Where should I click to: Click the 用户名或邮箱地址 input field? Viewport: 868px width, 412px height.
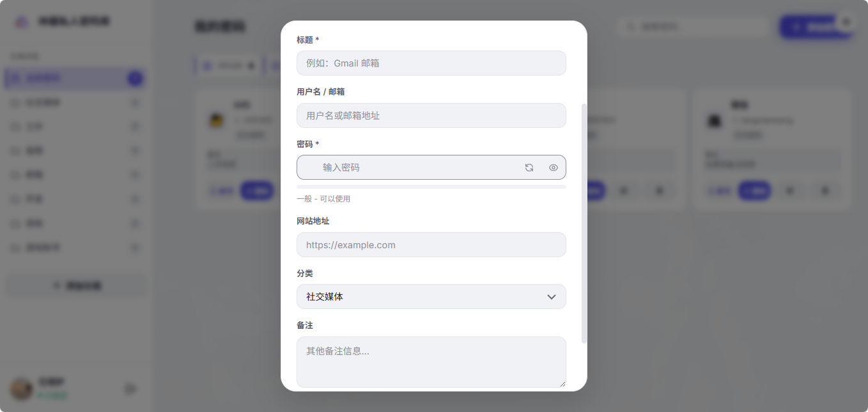coord(431,116)
